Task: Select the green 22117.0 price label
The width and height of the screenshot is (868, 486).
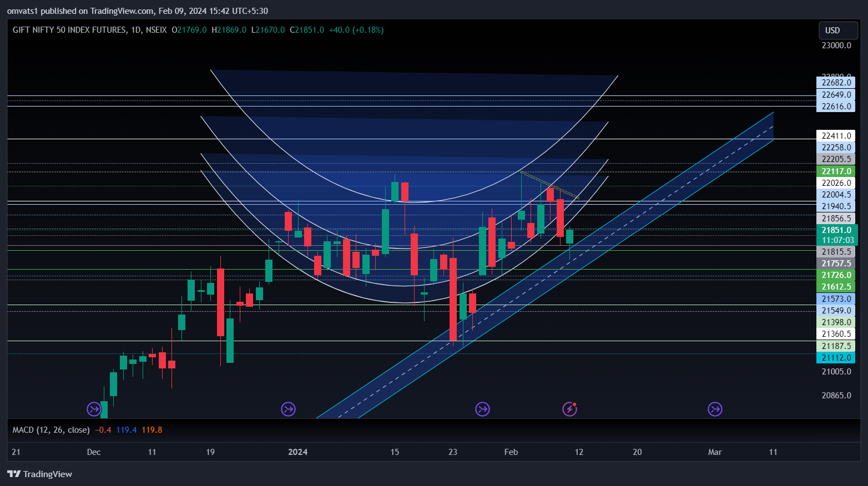Action: pos(836,171)
